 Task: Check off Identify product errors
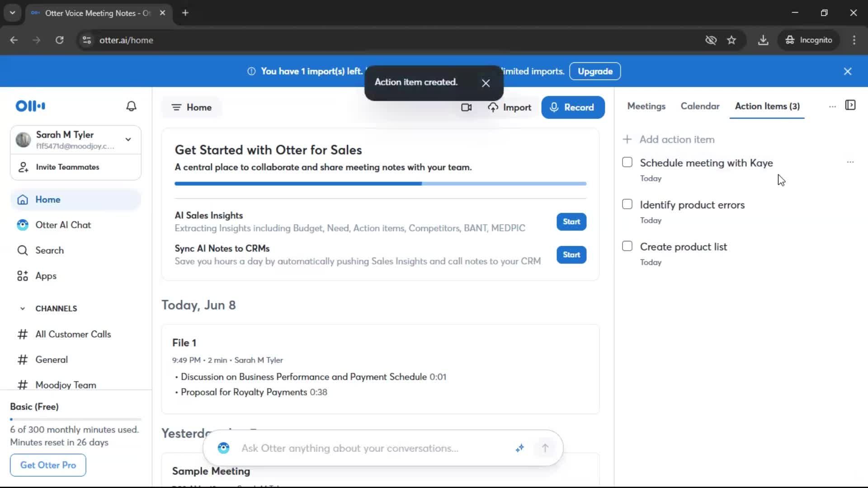[x=627, y=204]
